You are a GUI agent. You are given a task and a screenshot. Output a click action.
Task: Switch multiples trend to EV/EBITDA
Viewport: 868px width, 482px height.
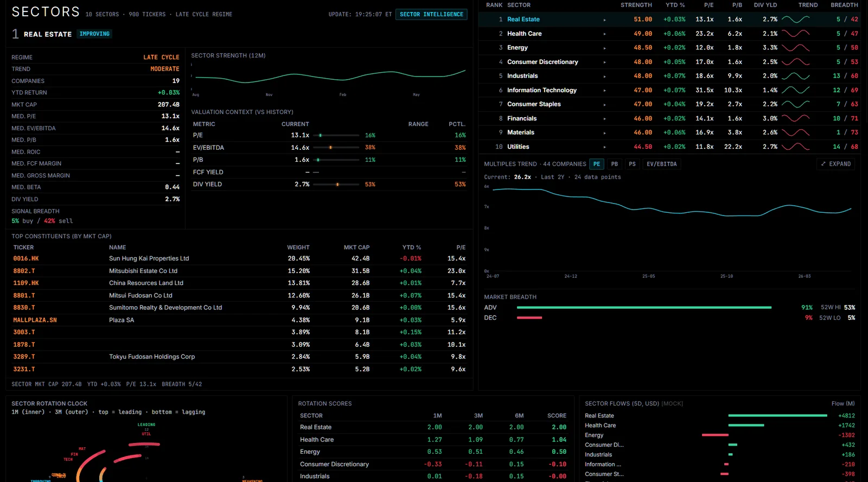click(x=662, y=164)
